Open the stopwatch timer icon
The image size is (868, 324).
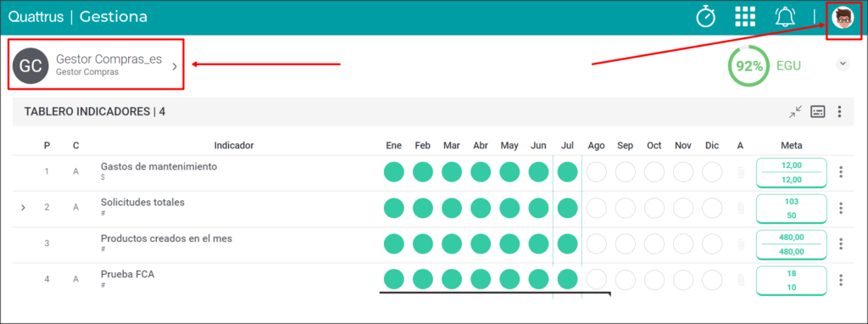(706, 17)
